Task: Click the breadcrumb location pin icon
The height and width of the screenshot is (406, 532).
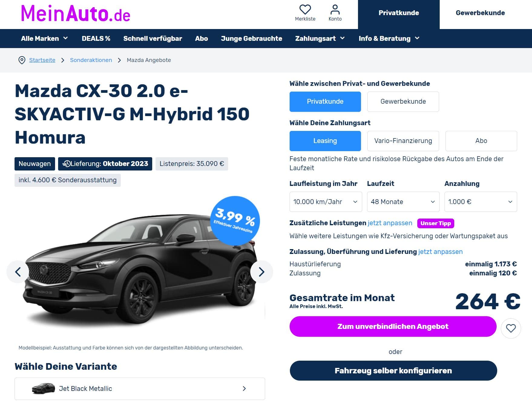Action: (22, 60)
